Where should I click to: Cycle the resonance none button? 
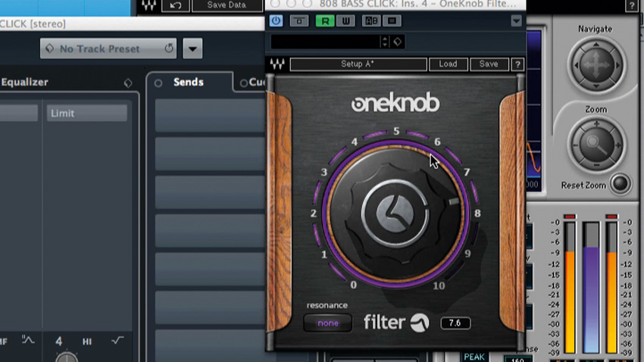click(x=328, y=323)
